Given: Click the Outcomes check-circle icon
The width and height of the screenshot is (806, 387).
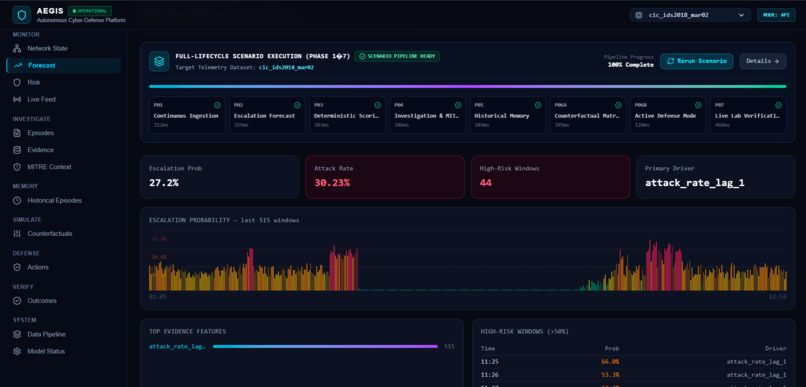Looking at the screenshot, I should coord(17,301).
